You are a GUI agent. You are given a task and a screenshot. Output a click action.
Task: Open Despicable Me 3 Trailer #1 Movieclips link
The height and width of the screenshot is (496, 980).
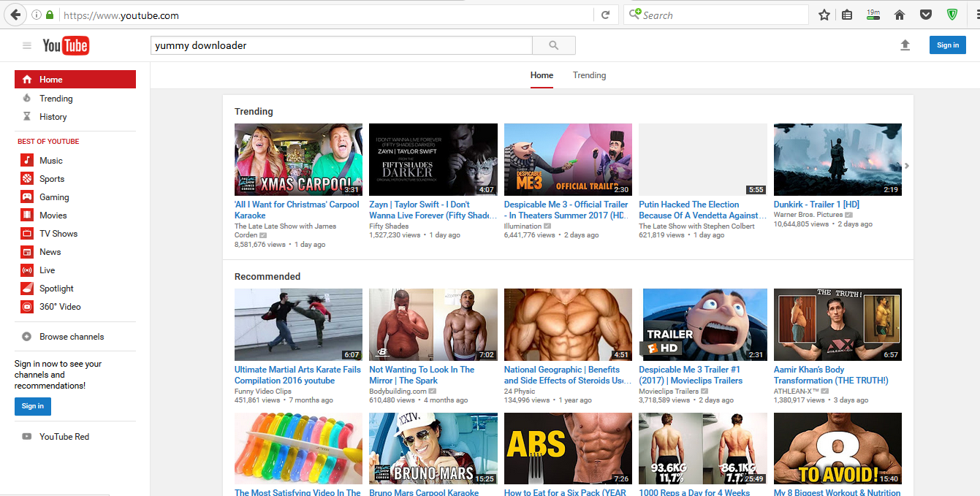tap(691, 375)
